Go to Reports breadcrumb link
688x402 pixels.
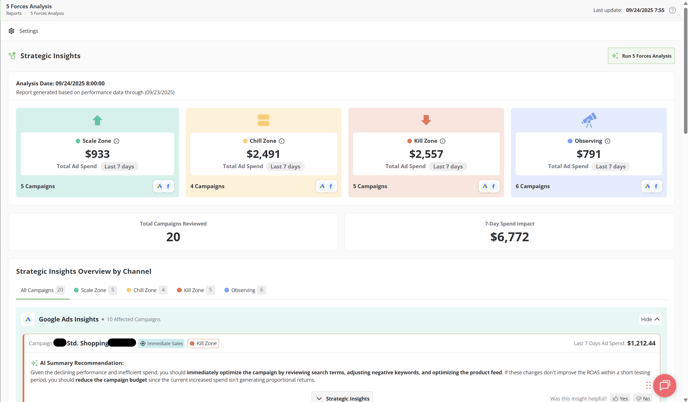point(14,14)
